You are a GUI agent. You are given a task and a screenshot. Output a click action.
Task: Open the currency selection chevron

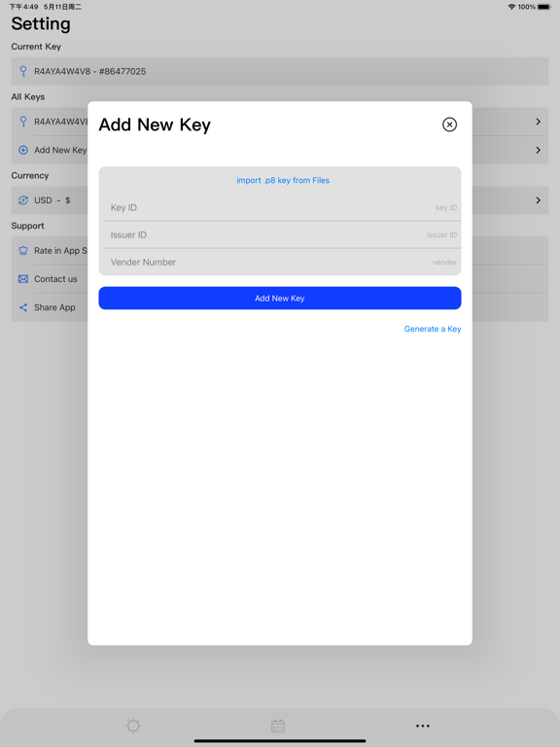(x=538, y=200)
